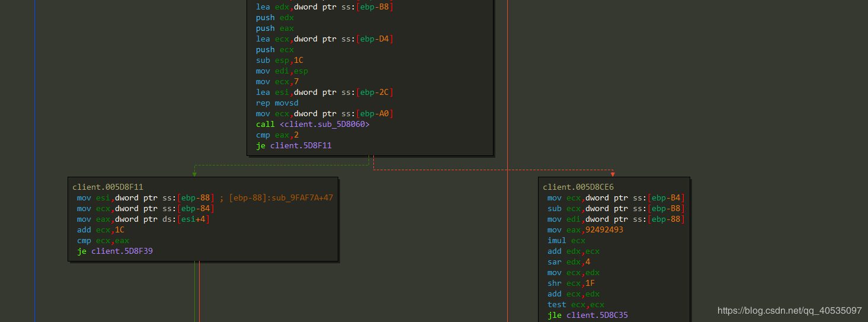
Task: Click the 'lea ecx,dword ptr ss:[ebp-D4]' line
Action: click(325, 39)
